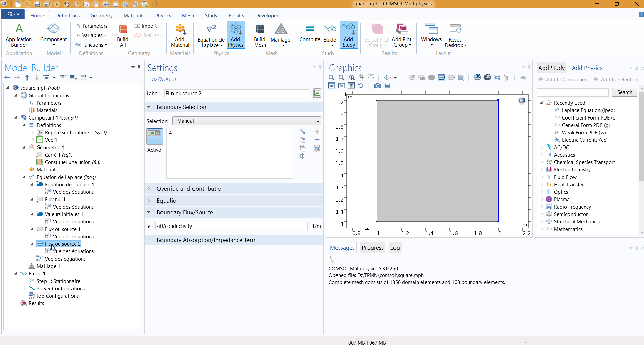Open Application Builder
This screenshot has height=345, width=644.
(x=19, y=35)
